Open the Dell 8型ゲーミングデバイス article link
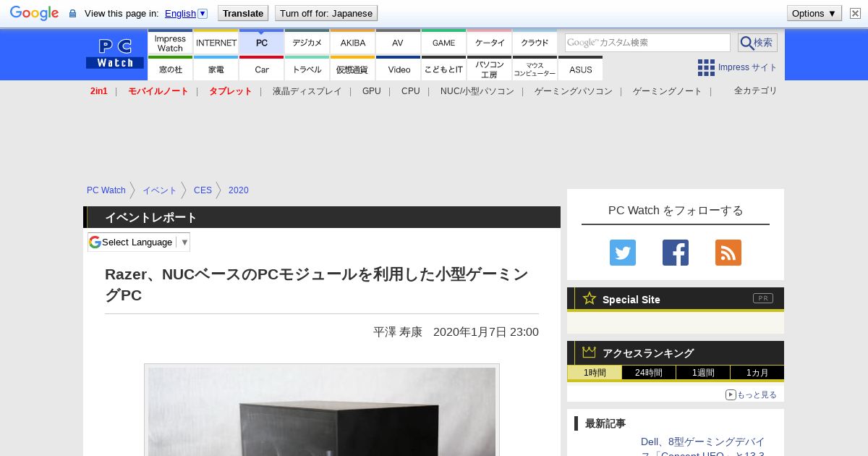This screenshot has height=456, width=868. pos(703,447)
